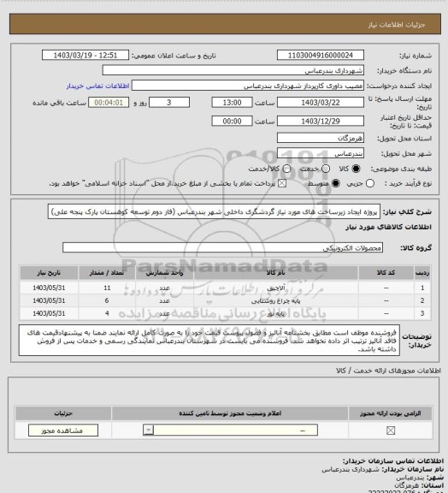Click the remaining time field 00:04:01
Viewport: 448px width, 493px height.
(x=109, y=103)
